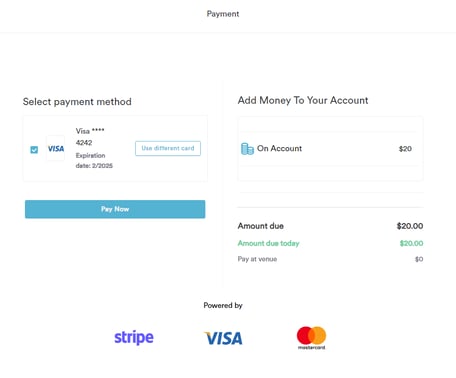Click the Stripe logo
This screenshot has width=456, height=378.
tap(134, 337)
